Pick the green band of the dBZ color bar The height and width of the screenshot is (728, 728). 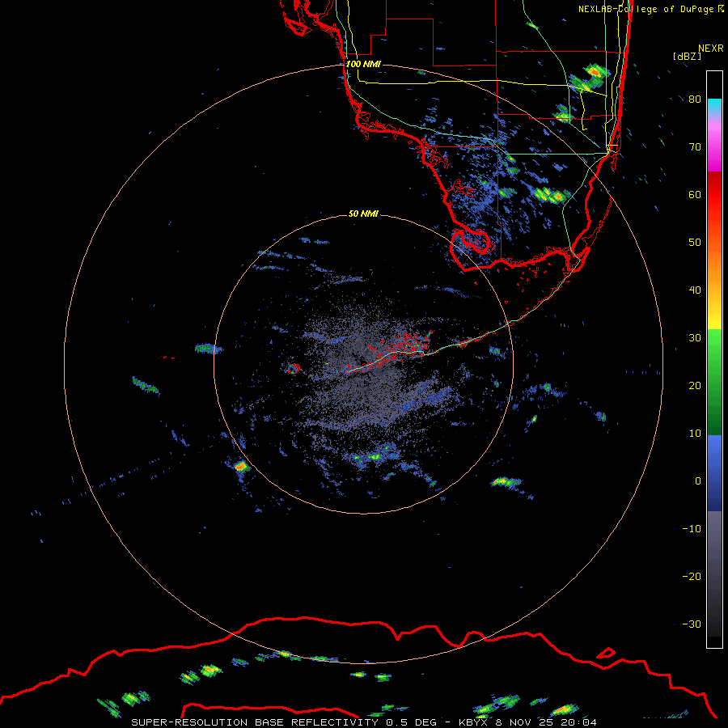click(x=714, y=382)
